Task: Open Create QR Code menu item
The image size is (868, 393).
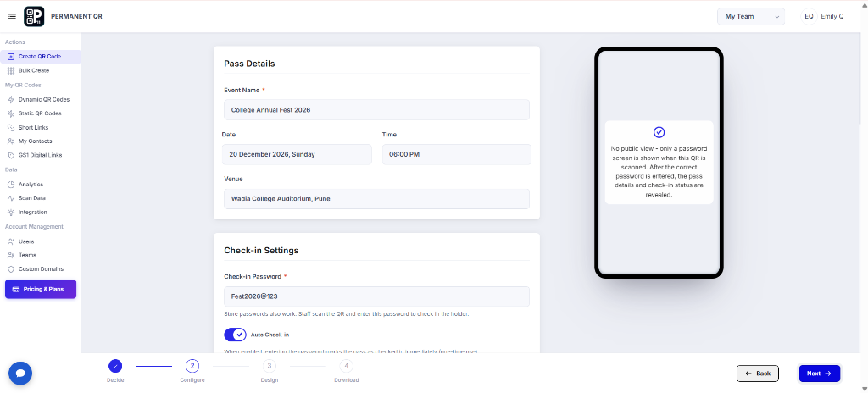Action: point(41,57)
